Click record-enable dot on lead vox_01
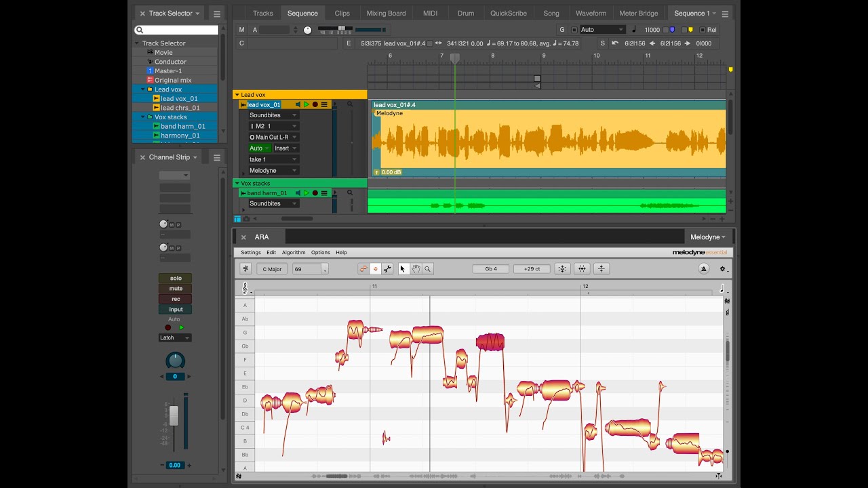868x488 pixels. click(315, 104)
